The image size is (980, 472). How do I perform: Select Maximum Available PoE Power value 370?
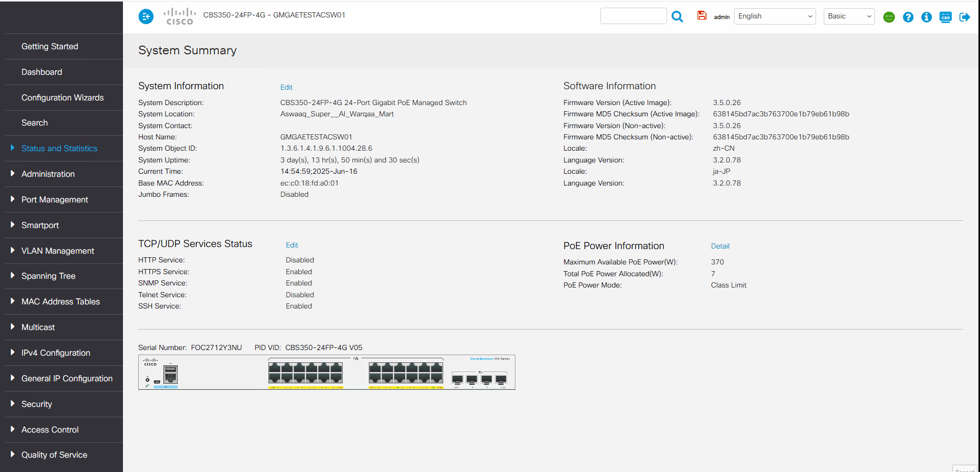[717, 262]
